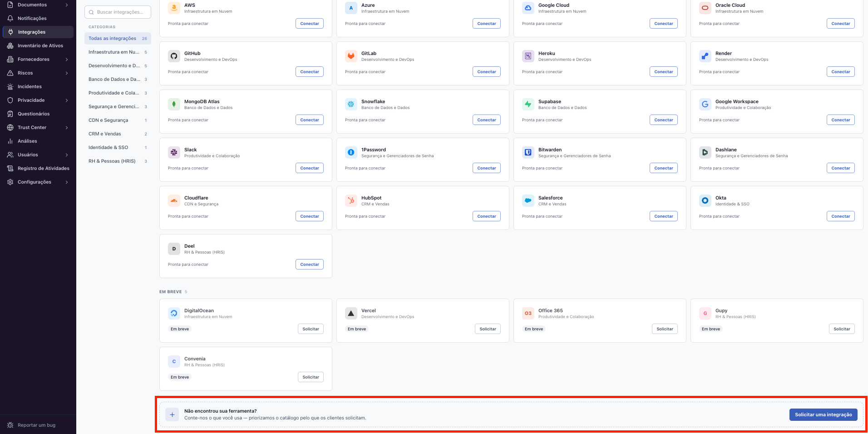
Task: Click the Slack logo icon
Action: [x=174, y=153]
